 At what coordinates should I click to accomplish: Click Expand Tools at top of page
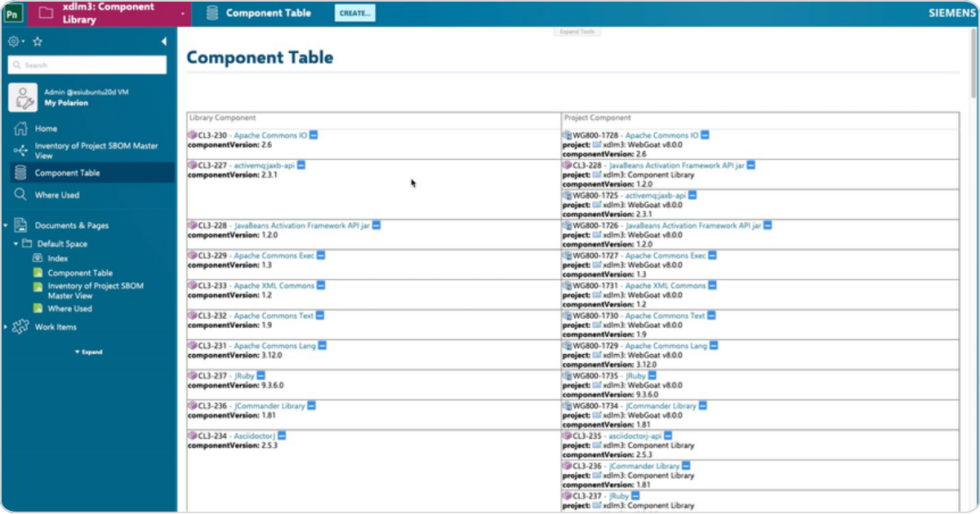pyautogui.click(x=578, y=32)
